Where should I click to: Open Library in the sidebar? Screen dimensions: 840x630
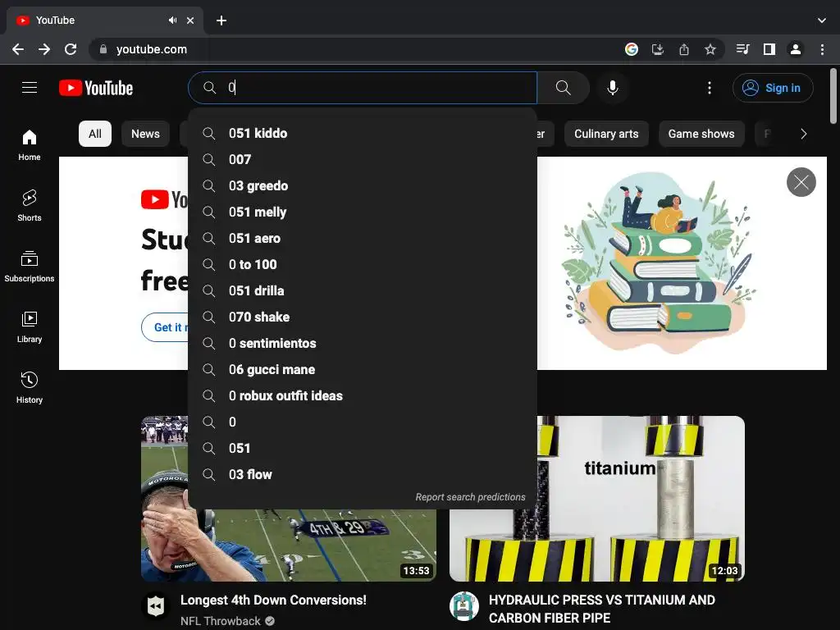pyautogui.click(x=30, y=326)
